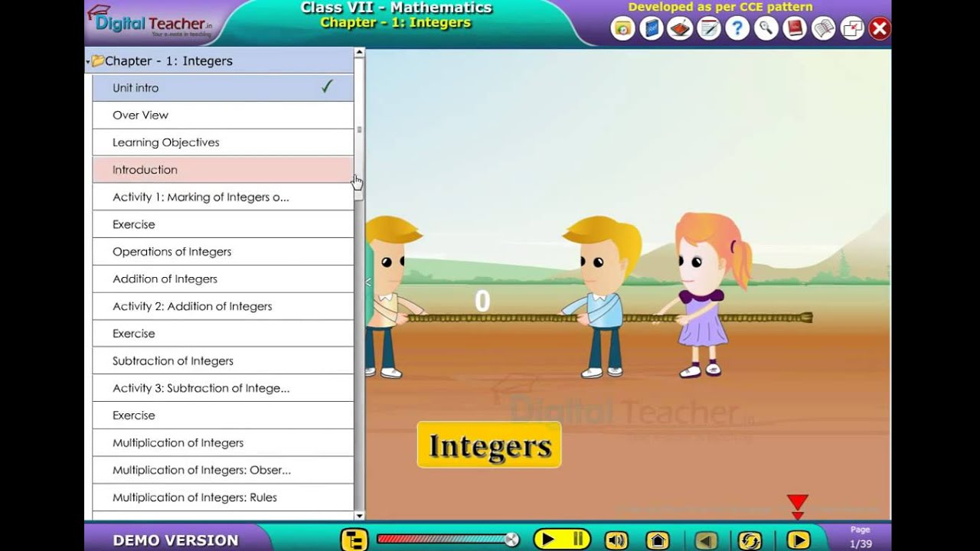Click the sidebar collapse arrow on panel edge

[368, 282]
